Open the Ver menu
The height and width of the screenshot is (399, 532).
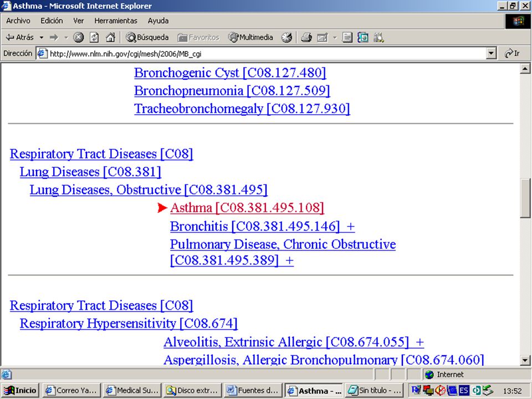coord(78,21)
